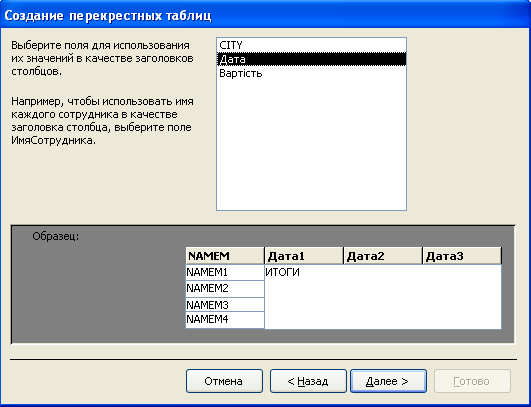
Task: Proceed with the Далее button
Action: click(x=388, y=381)
